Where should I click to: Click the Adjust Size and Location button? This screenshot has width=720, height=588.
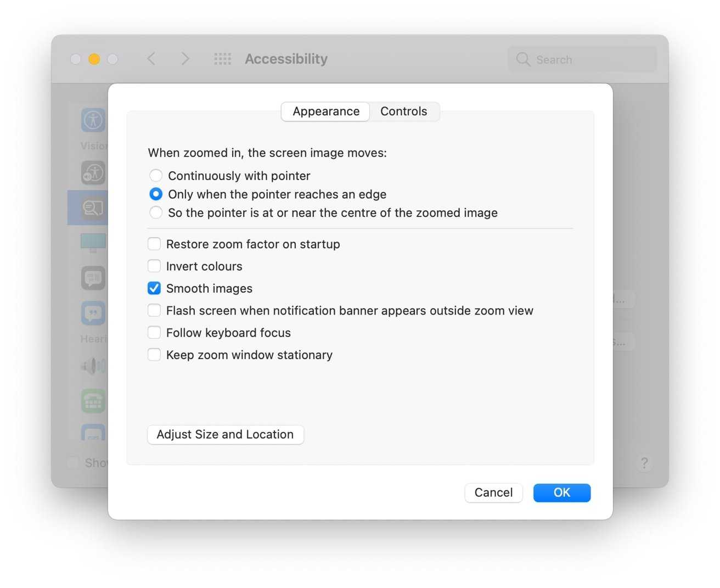tap(225, 434)
